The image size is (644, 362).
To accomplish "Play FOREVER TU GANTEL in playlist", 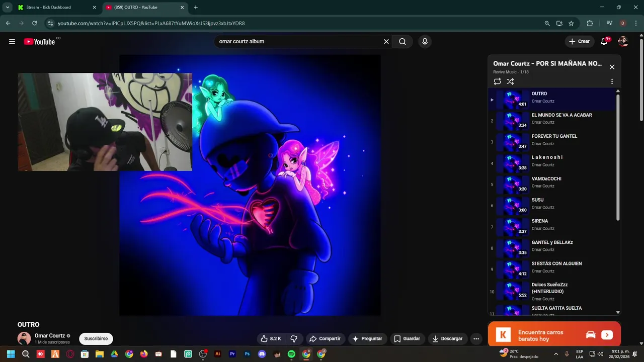I will point(552,142).
